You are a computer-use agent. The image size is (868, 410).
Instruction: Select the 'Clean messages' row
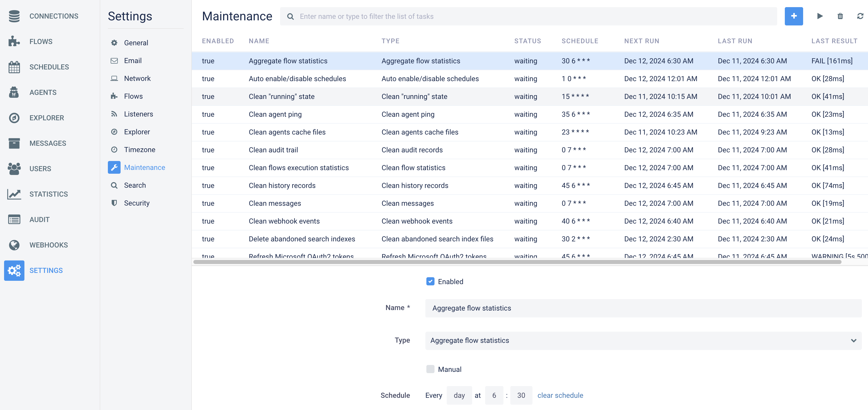point(530,203)
